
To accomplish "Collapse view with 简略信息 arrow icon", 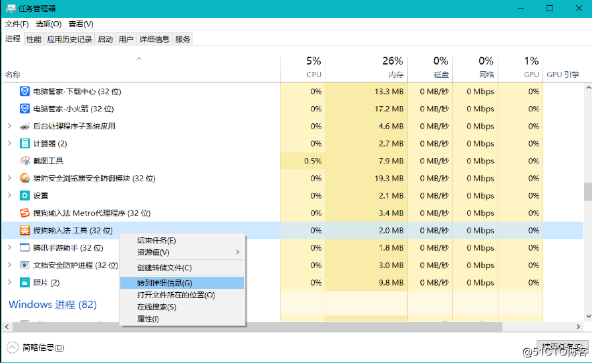I will tap(12, 348).
